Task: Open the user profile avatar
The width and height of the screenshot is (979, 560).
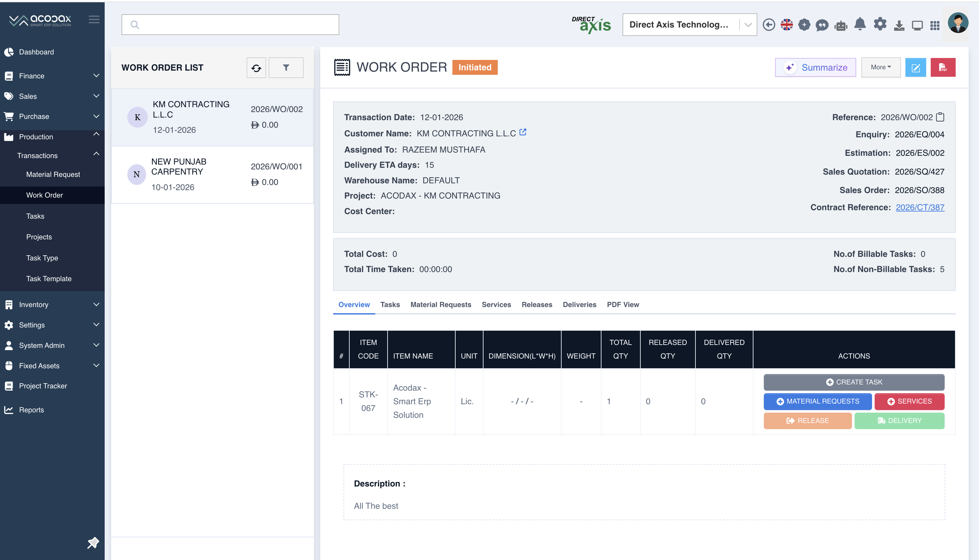Action: pos(958,23)
